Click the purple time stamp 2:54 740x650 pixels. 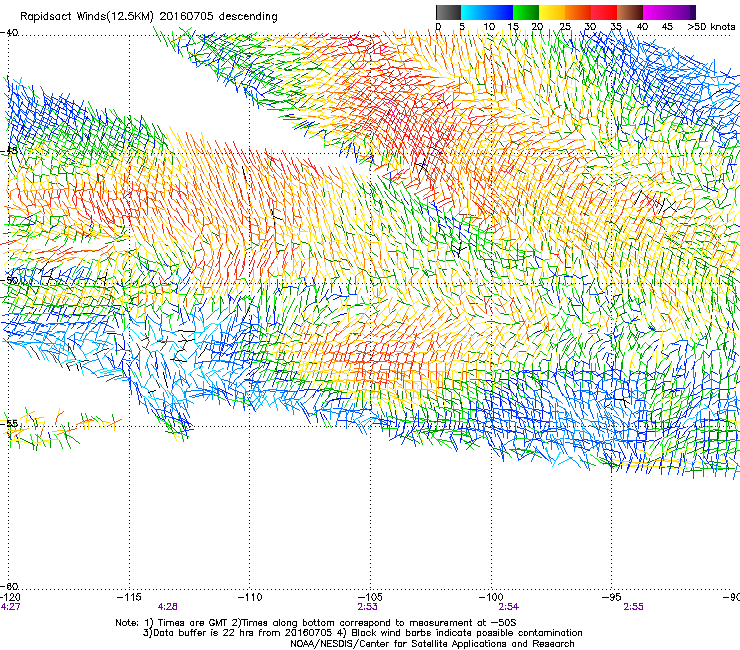pos(509,607)
